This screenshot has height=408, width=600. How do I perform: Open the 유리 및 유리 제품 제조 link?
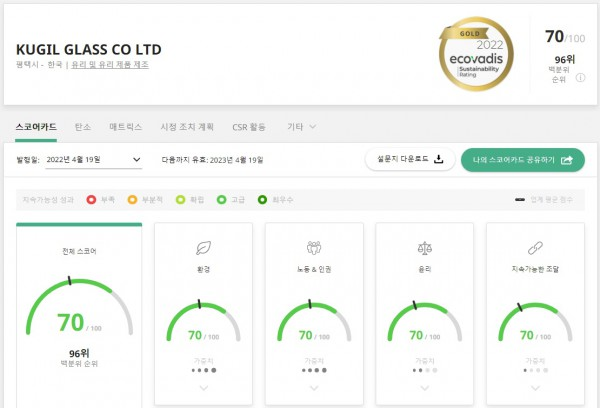(x=110, y=65)
